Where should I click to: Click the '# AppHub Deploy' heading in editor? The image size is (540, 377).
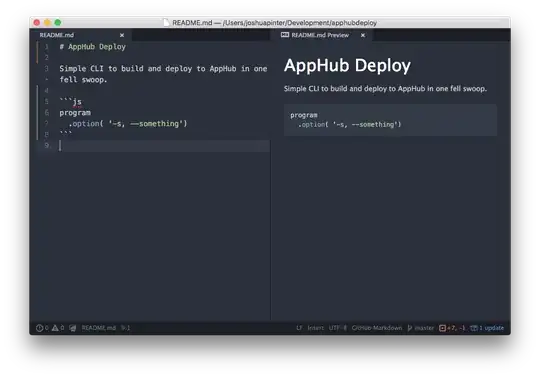pos(93,47)
